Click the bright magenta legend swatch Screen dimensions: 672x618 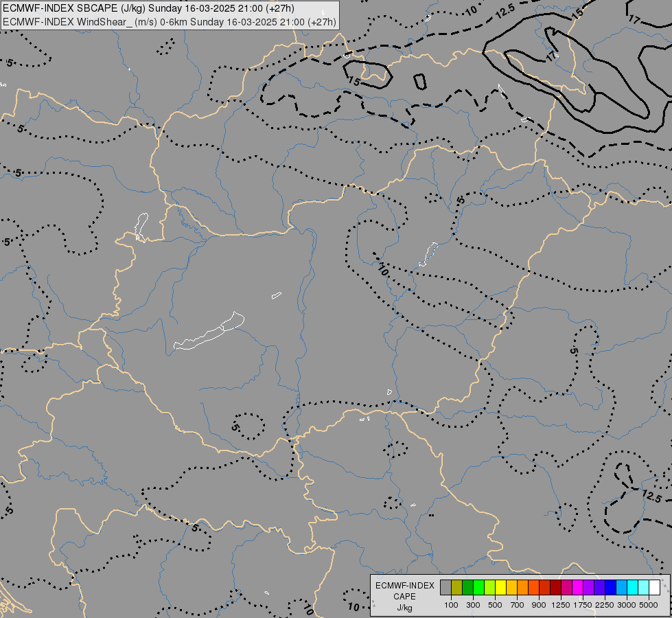click(578, 587)
